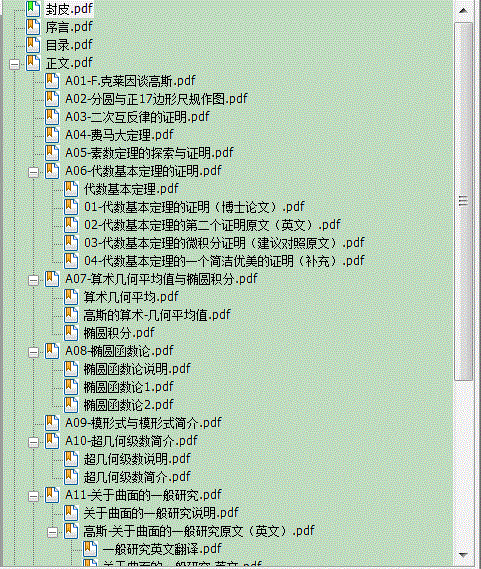Select 高斯的算术-几何平均值.pdf entry
481x569 pixels.
pos(157,315)
